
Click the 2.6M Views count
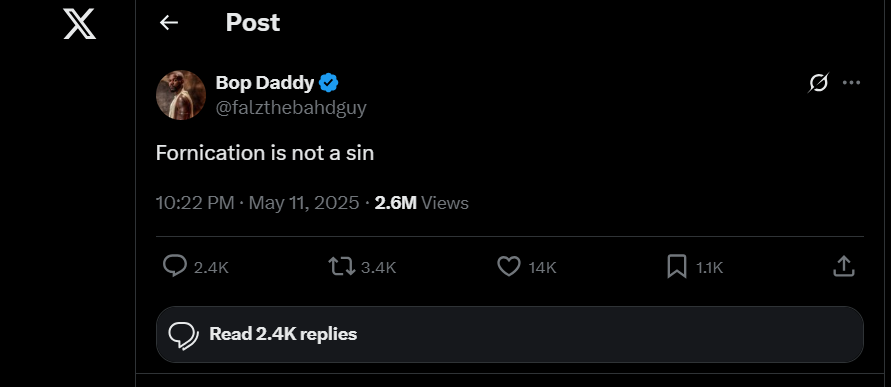(422, 203)
